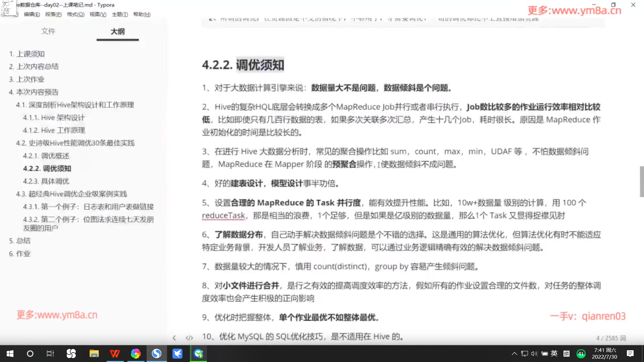Click the volume speaker tray icon
The image size is (644, 362).
click(534, 354)
